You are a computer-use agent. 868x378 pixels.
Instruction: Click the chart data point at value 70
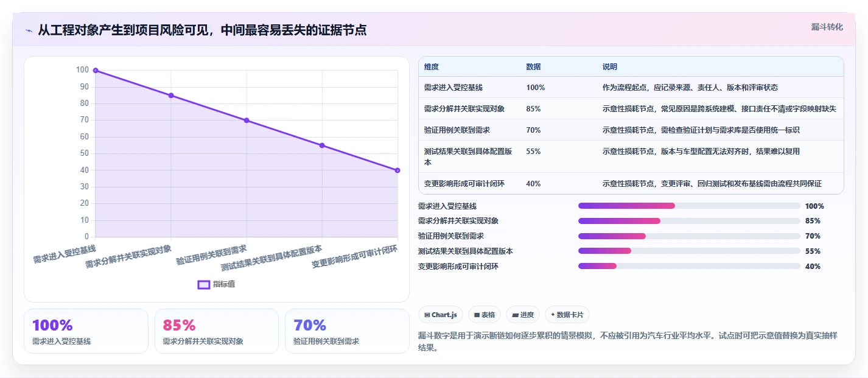[x=247, y=121]
